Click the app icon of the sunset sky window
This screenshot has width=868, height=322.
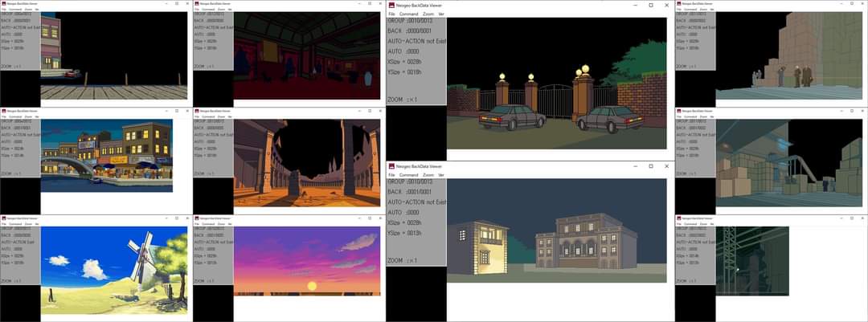pos(197,218)
